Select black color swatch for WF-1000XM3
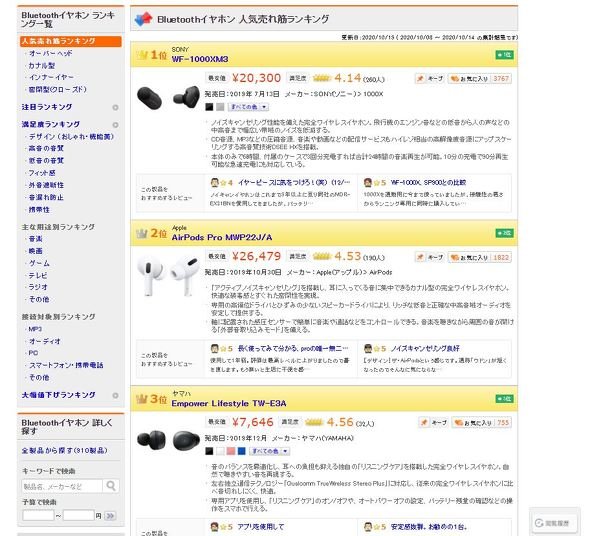 click(x=209, y=107)
